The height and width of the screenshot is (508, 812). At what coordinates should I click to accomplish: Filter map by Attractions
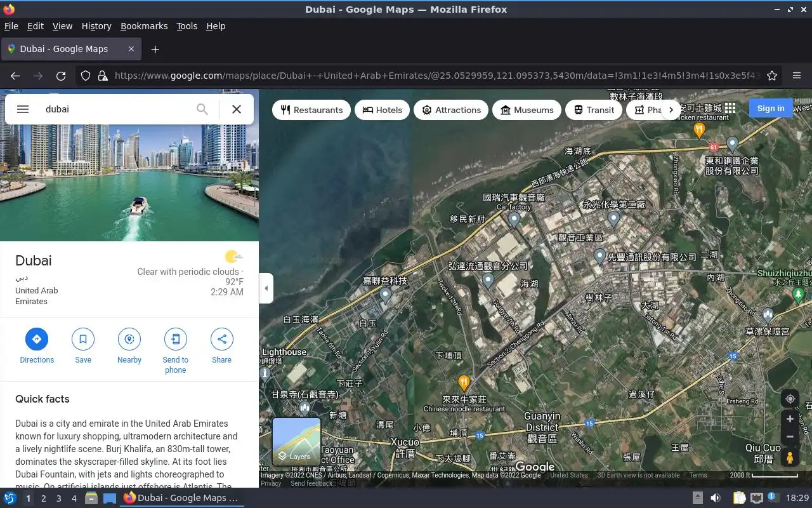click(x=451, y=110)
